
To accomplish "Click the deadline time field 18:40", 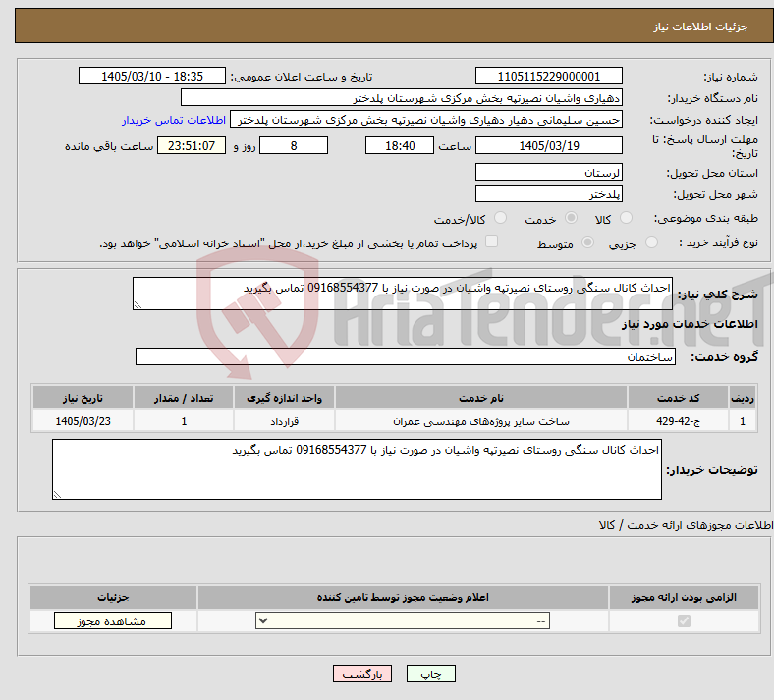I will [x=400, y=145].
